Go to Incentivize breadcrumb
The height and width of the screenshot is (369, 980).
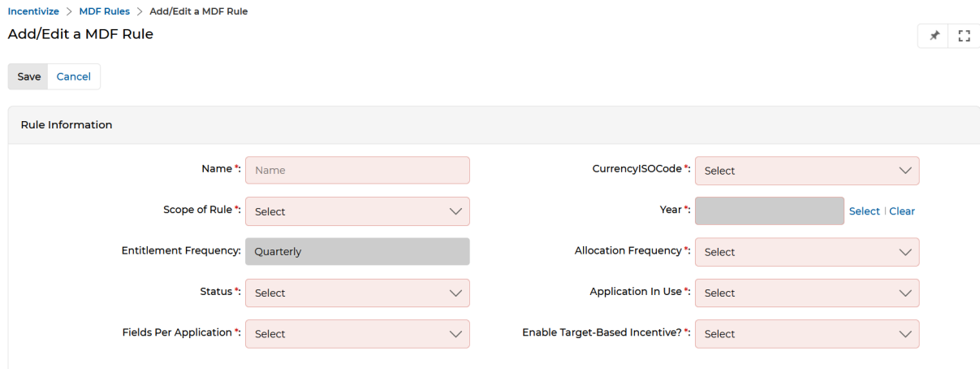[33, 11]
